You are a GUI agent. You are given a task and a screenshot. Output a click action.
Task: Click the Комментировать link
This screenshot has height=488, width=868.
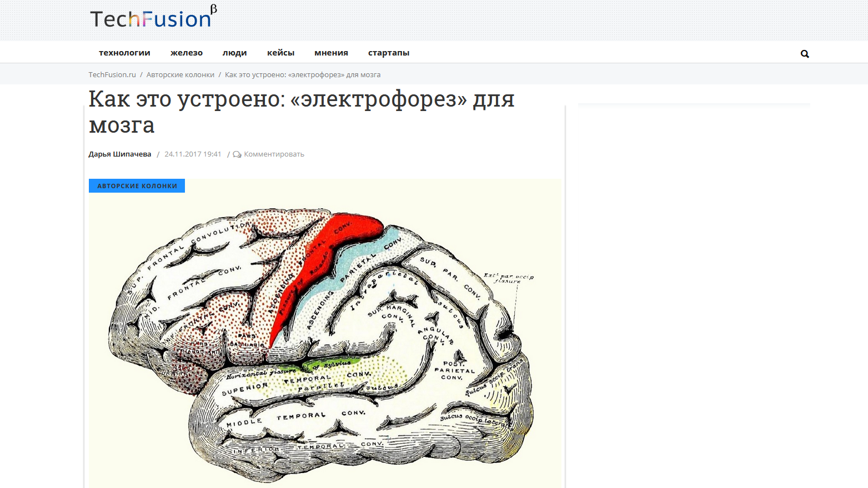click(x=274, y=154)
